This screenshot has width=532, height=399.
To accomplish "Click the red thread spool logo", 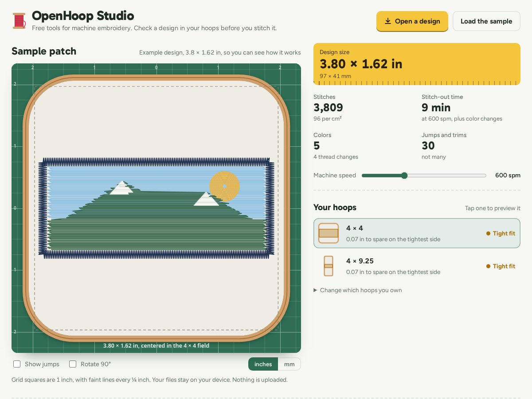I will tap(19, 21).
